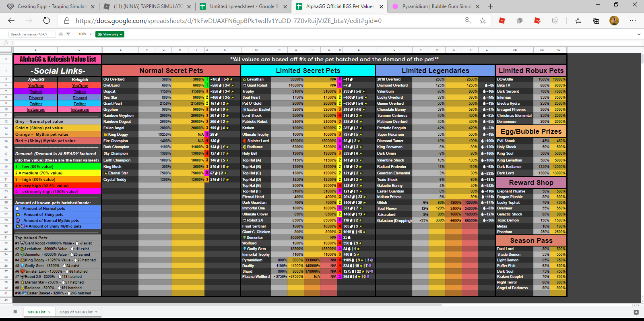
Task: Open Kelogish Discord link
Action: [x=80, y=97]
